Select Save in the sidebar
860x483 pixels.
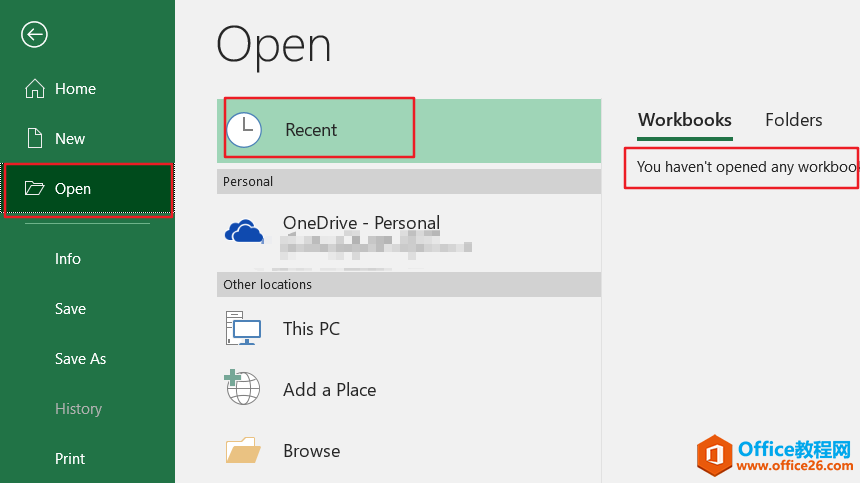(70, 309)
